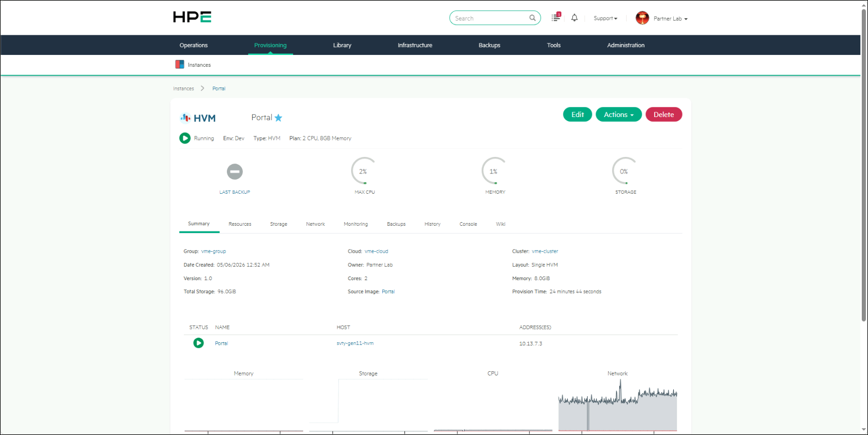Toggle the favorite star next to Portal
The width and height of the screenshot is (868, 435).
point(278,118)
